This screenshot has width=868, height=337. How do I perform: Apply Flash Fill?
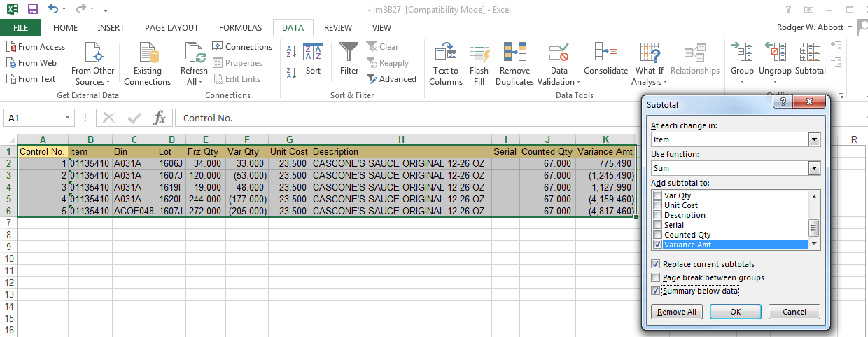[479, 64]
